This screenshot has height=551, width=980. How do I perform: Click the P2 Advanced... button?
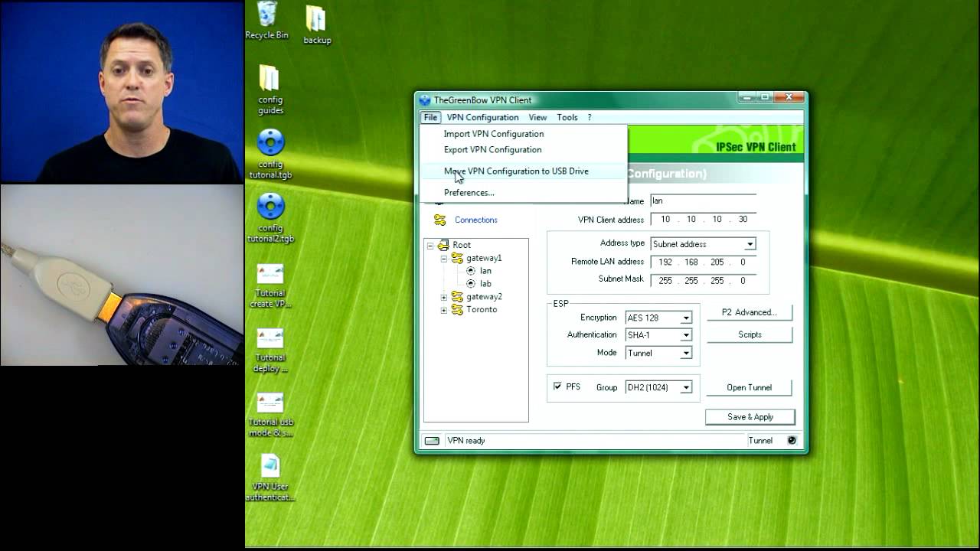click(x=749, y=312)
